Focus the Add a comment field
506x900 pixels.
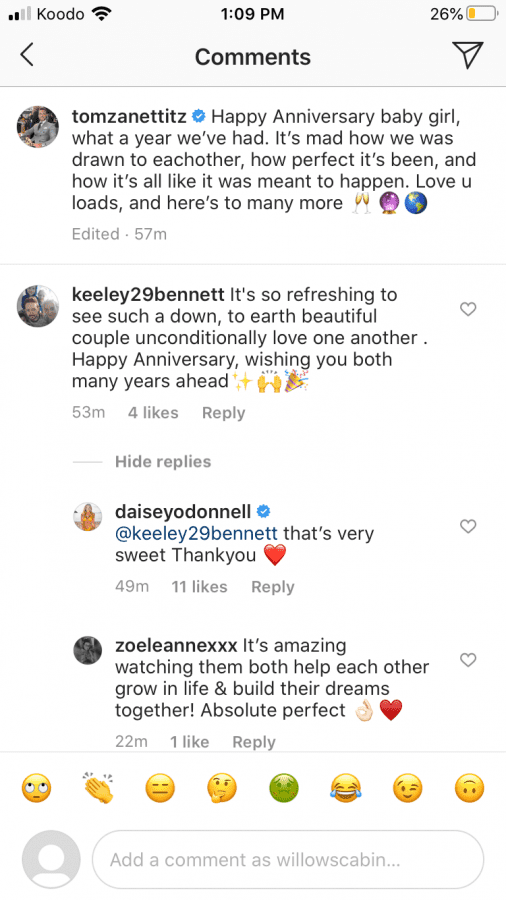[288, 860]
